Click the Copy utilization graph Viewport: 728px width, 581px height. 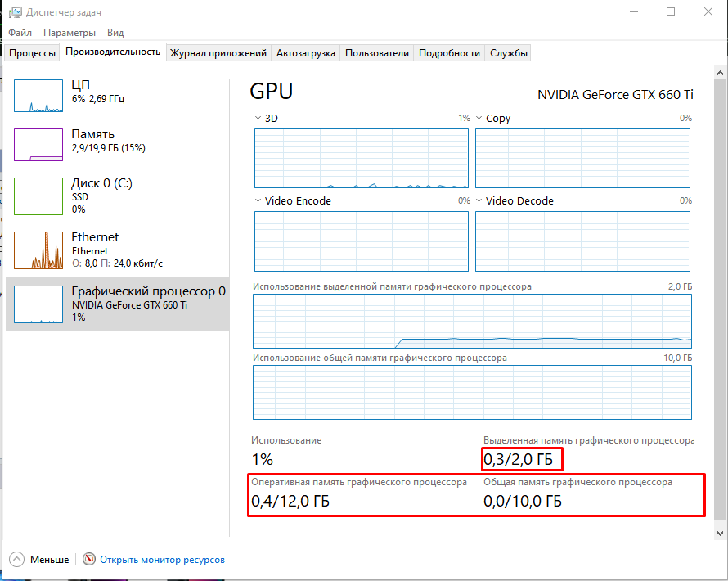pyautogui.click(x=582, y=159)
